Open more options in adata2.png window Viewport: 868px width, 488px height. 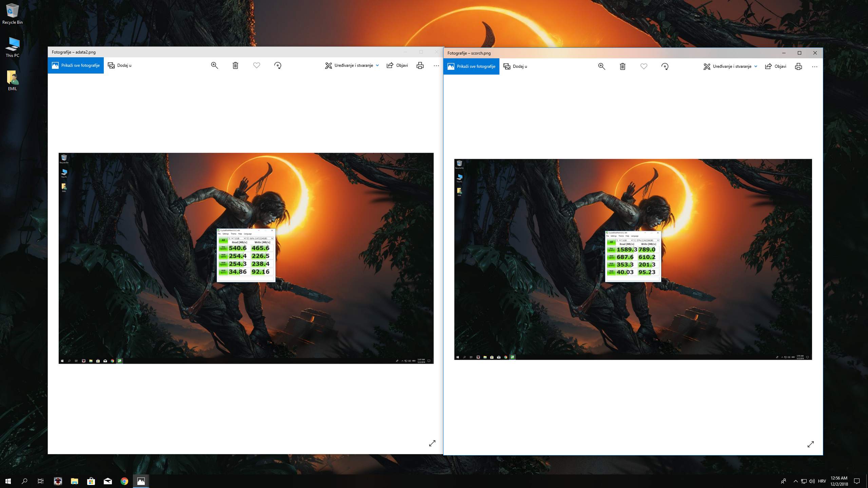(436, 65)
